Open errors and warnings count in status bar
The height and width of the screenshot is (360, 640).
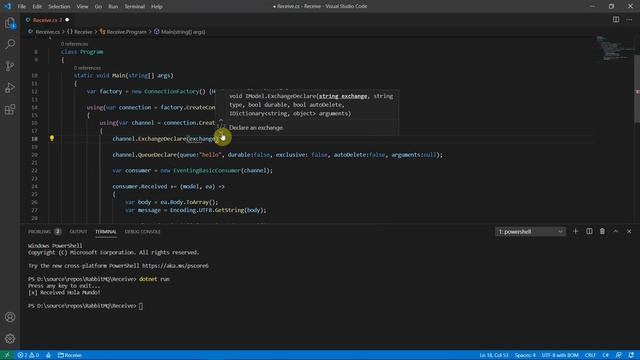click(28, 355)
